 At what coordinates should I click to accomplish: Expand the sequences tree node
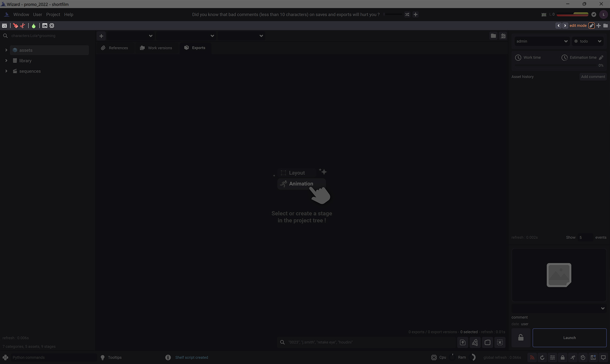coord(6,71)
